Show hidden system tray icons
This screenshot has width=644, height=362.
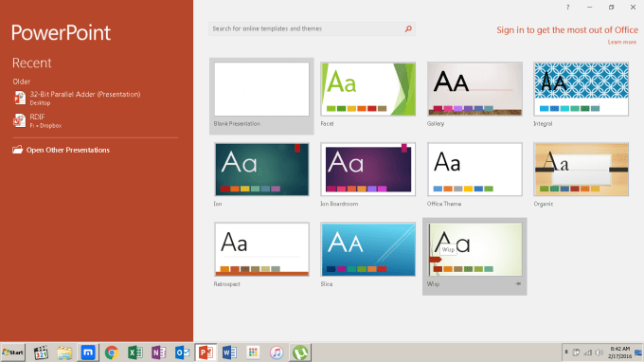coord(566,353)
